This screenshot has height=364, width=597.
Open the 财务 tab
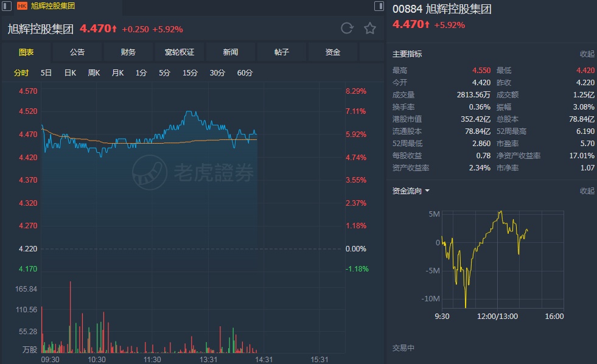(128, 52)
